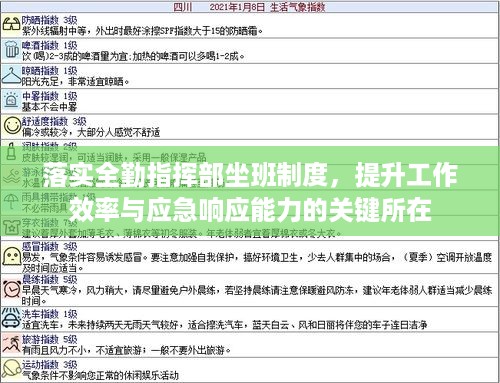Click the 穿衣指数 heading under the banner

[x=49, y=222]
